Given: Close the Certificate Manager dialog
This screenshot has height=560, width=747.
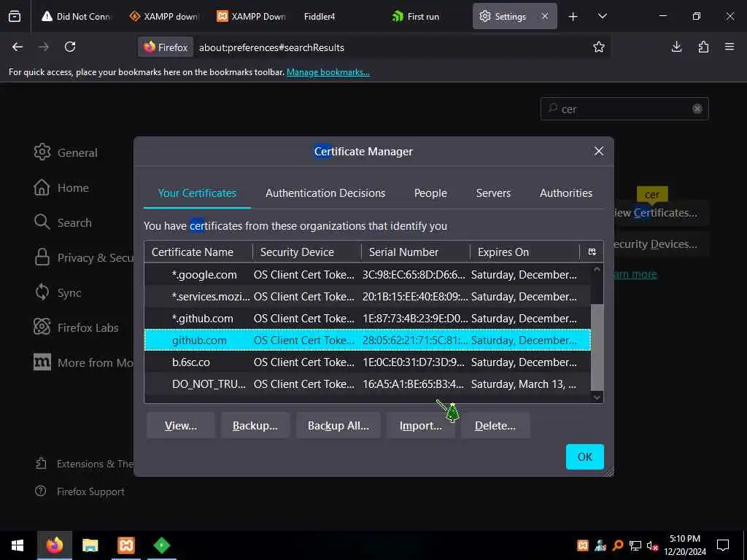Looking at the screenshot, I should tap(599, 152).
